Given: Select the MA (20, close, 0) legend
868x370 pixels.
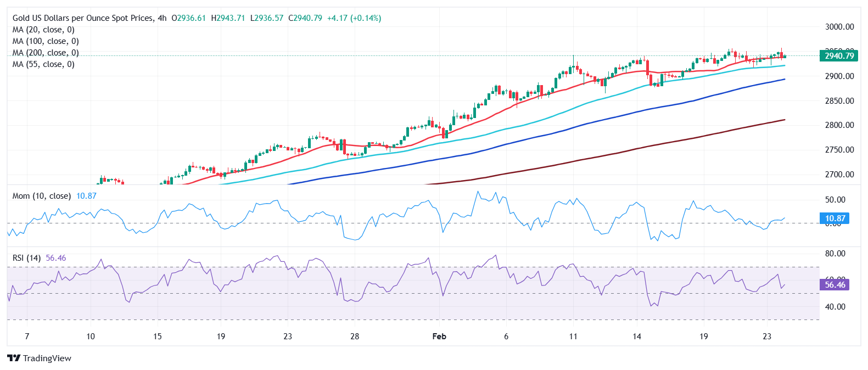Looking at the screenshot, I should coord(43,30).
